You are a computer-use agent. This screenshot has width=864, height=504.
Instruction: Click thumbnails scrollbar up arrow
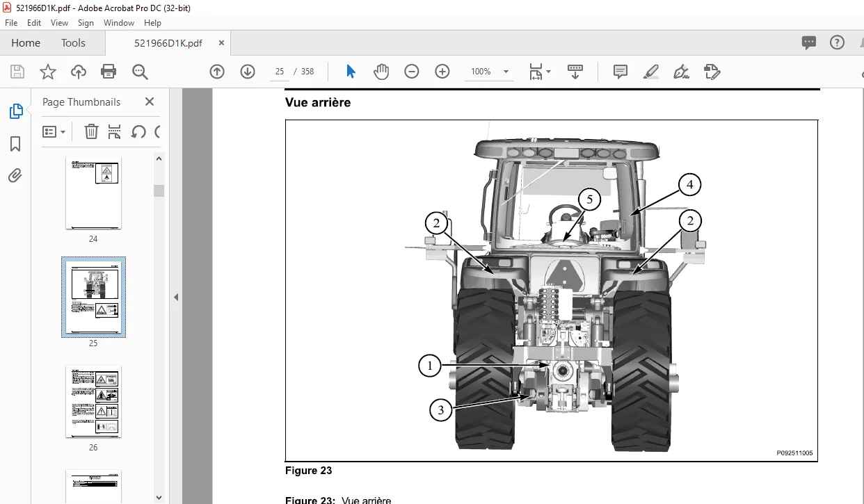(x=159, y=159)
